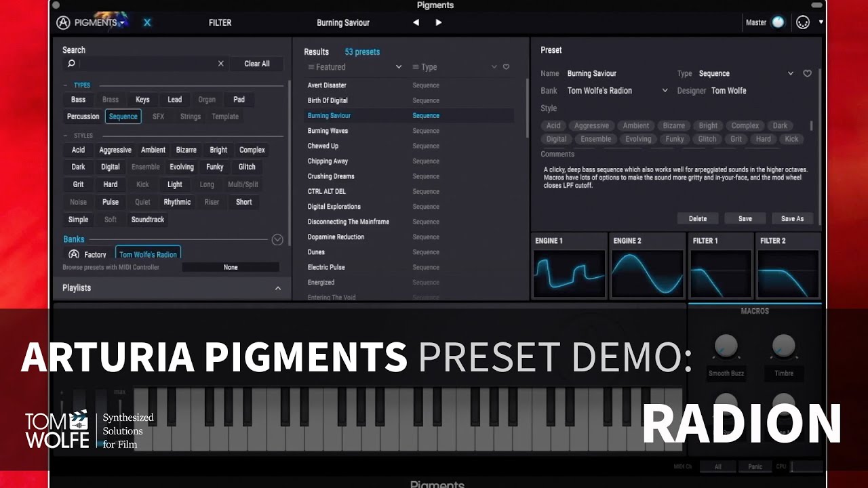Adjust the Master volume knob
Screen dimensions: 868x488
click(x=778, y=22)
